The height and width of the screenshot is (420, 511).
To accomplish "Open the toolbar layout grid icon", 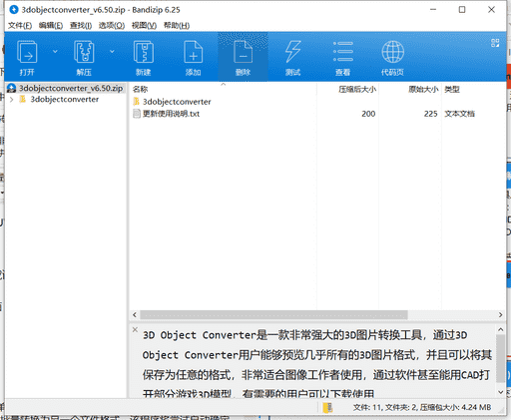I will pyautogui.click(x=495, y=43).
